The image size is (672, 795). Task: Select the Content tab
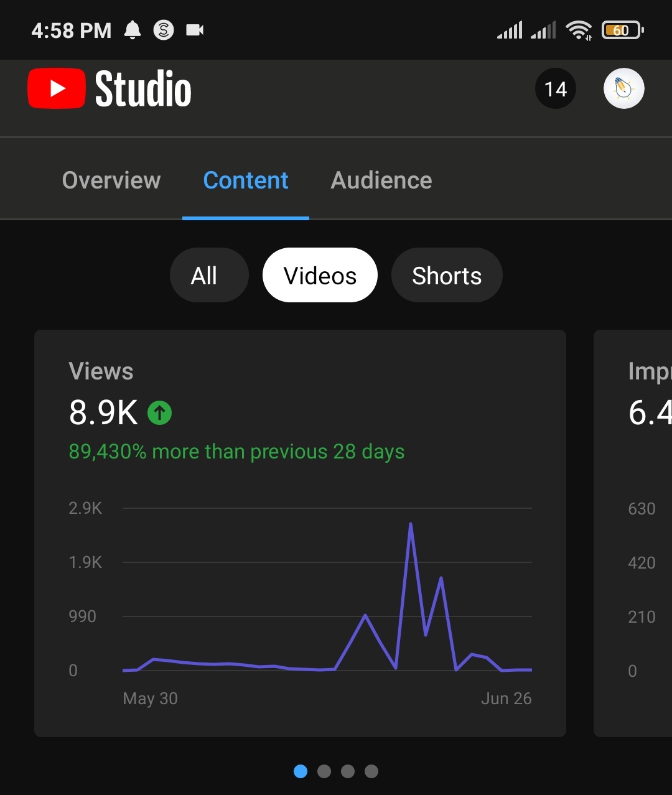tap(246, 180)
